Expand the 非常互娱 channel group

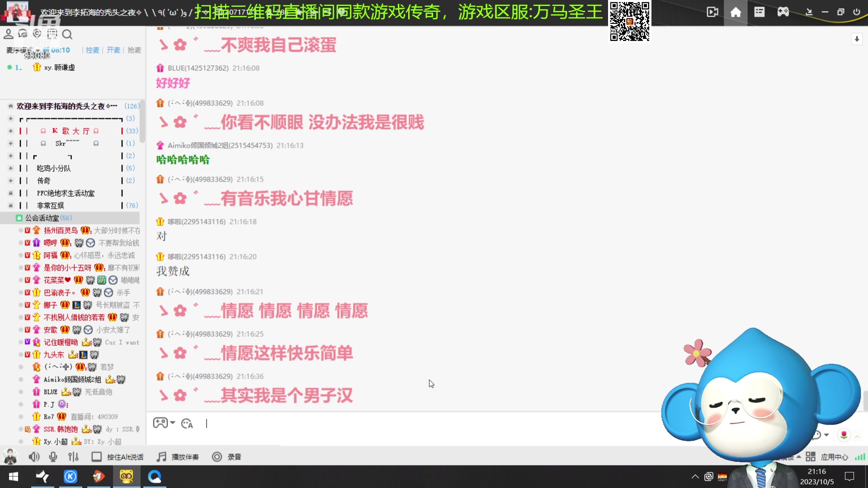[x=10, y=205]
